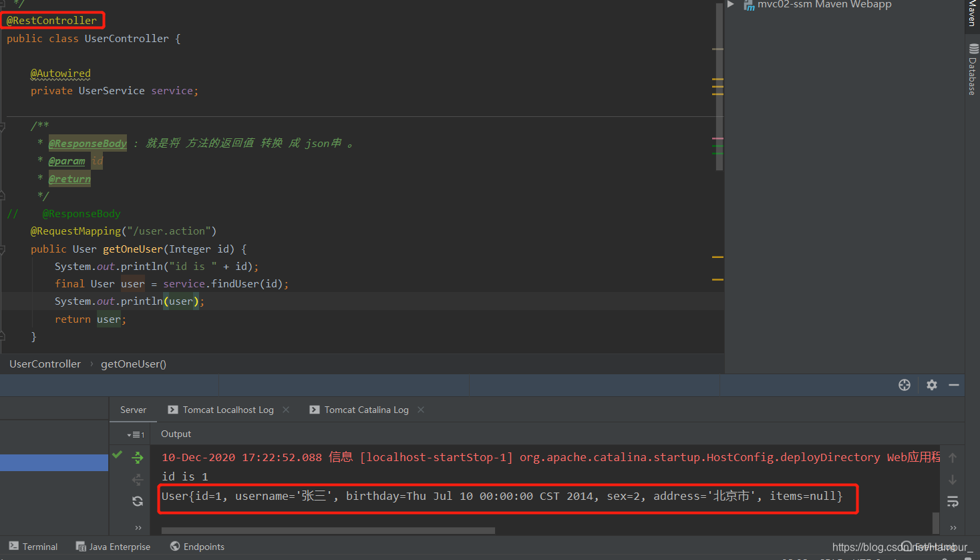980x560 pixels.
Task: Switch to the Tomcat Catalina Log tab
Action: [x=366, y=410]
